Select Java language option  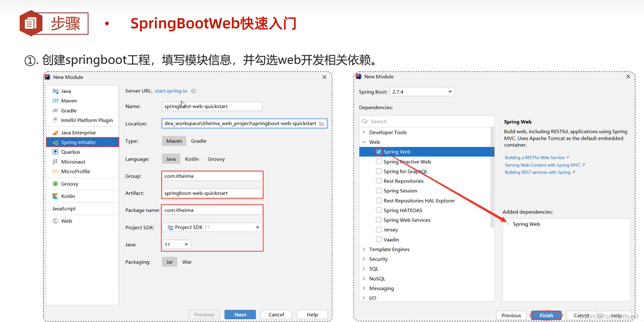pos(171,159)
